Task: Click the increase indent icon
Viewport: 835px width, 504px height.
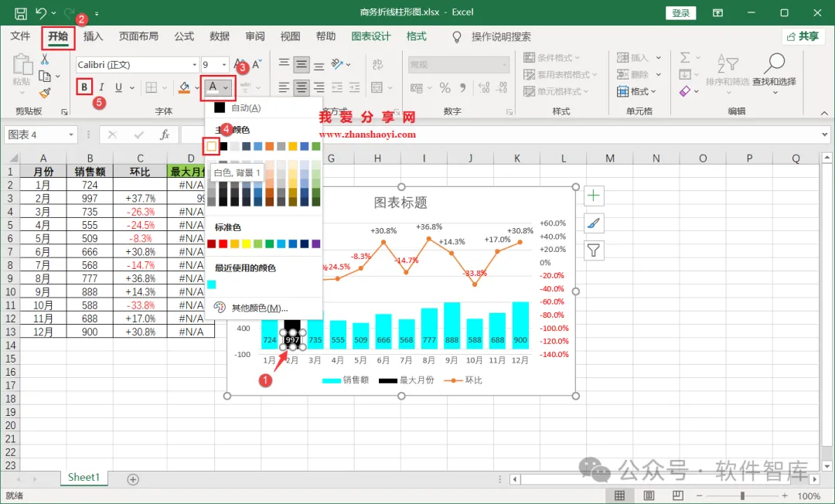Action: click(x=354, y=87)
